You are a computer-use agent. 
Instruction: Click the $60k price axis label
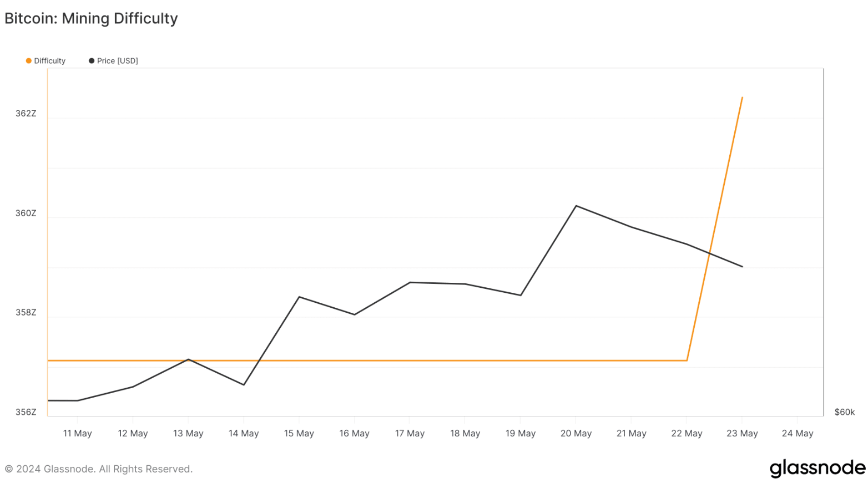pyautogui.click(x=845, y=412)
